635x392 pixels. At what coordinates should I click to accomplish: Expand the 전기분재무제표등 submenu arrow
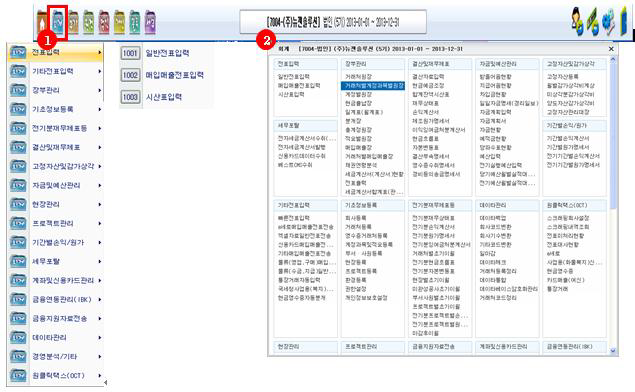pos(100,128)
